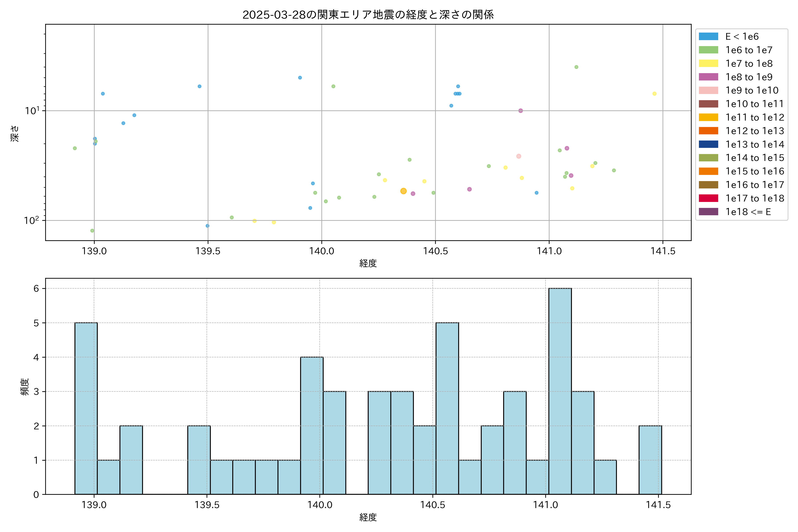Click the tallest histogram bar with frequency 6
Image resolution: width=798 pixels, height=532 pixels.
560,391
